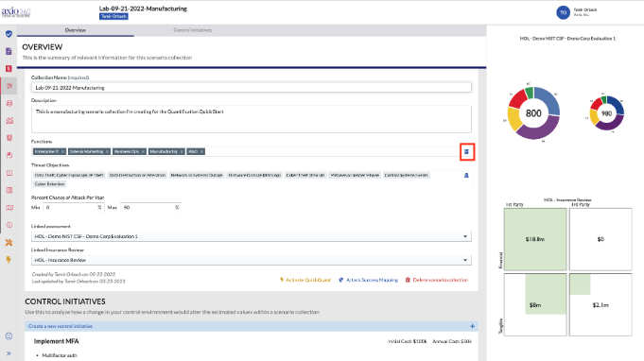Open the TO user avatar menu
This screenshot has width=644, height=361.
point(563,12)
